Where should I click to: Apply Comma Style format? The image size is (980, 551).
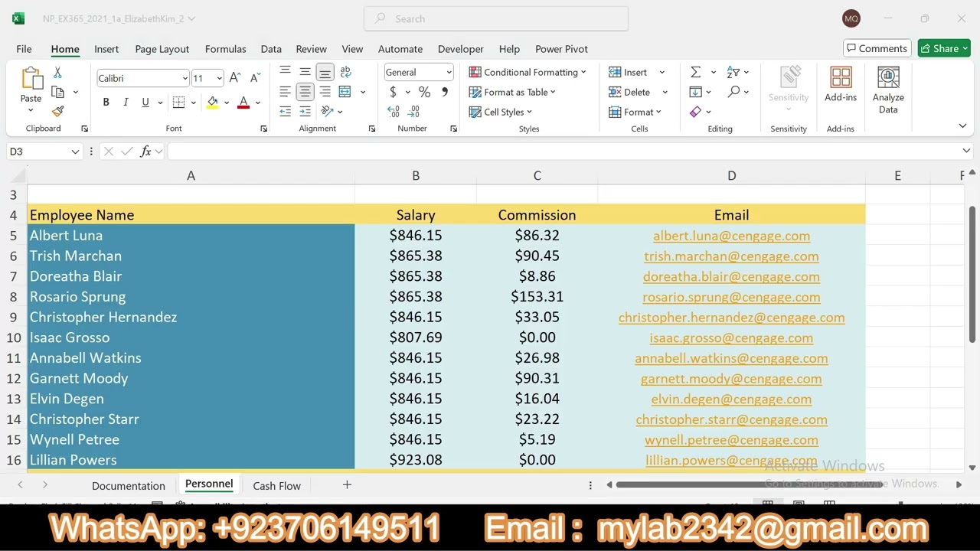coord(445,92)
